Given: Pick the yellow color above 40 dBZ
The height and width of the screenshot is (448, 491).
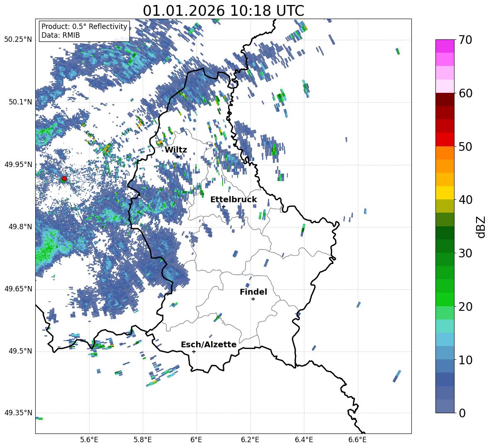Looking at the screenshot, I should point(445,193).
